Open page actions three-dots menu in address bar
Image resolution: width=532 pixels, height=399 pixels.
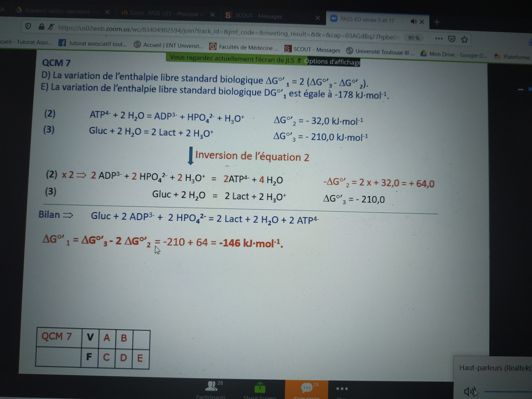[x=439, y=38]
